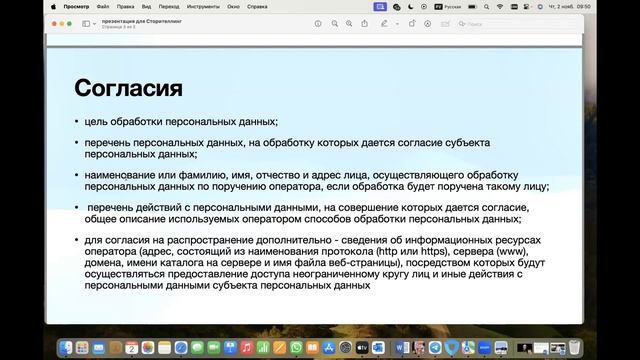This screenshot has width=640, height=360.
Task: Open highlight color dropdown arrow
Action: point(397,24)
